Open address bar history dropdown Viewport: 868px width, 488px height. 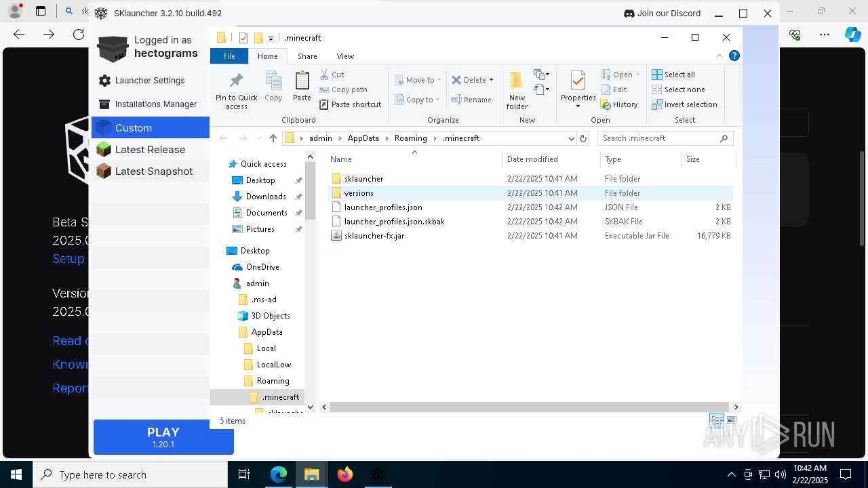click(x=571, y=138)
